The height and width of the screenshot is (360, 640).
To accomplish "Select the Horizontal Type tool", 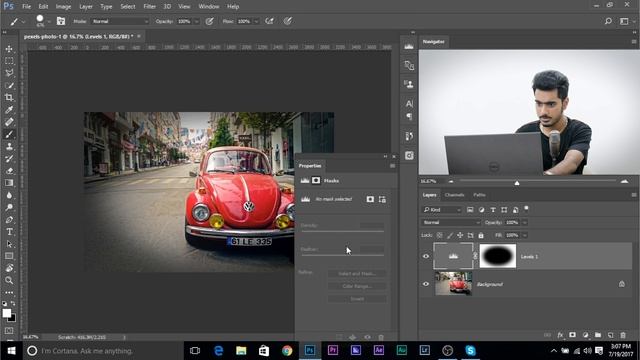I will (x=9, y=232).
